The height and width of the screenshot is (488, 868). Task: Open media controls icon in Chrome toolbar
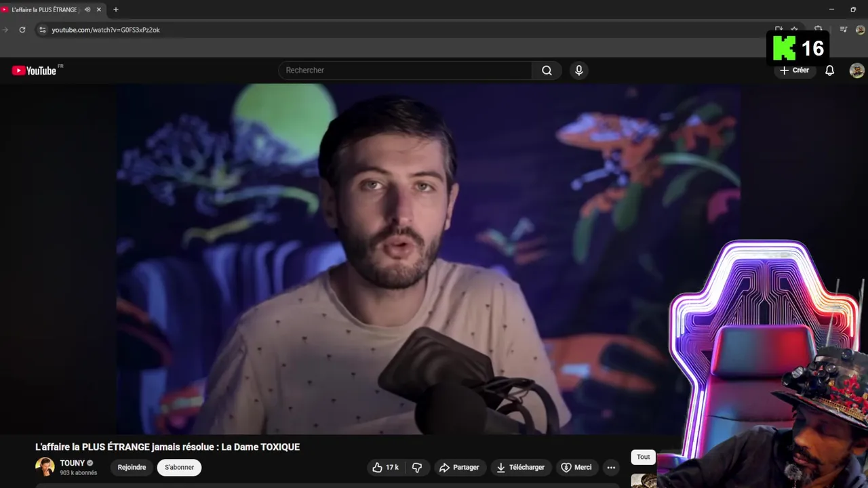[844, 30]
